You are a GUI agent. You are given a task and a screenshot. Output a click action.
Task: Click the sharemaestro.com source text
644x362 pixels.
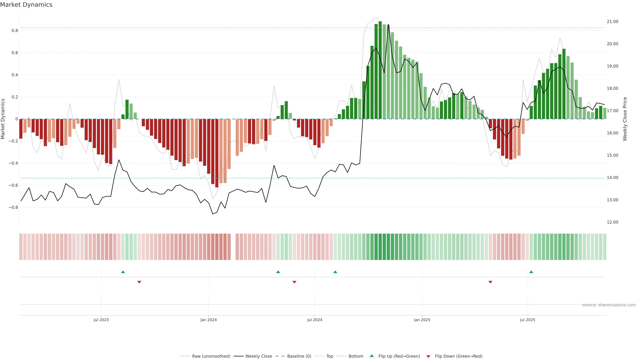point(609,305)
